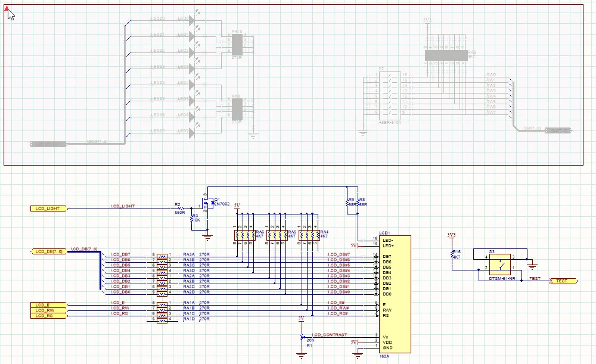
Task: Select the LCD_RW port
Action: click(49, 310)
